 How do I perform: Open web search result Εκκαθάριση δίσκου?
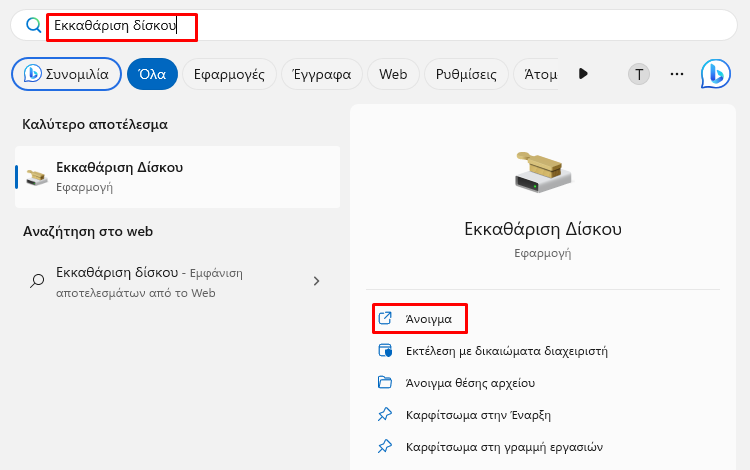click(177, 282)
